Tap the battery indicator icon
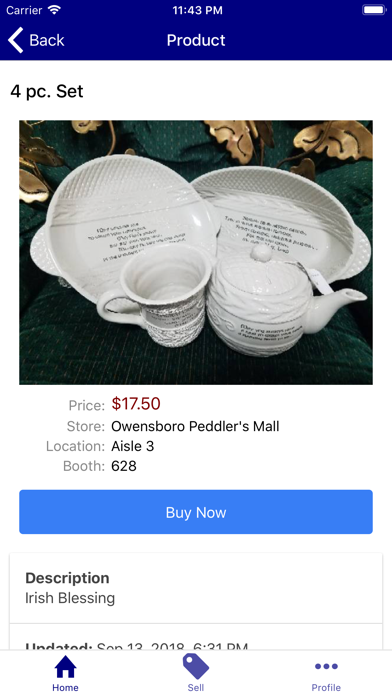Image resolution: width=392 pixels, height=696 pixels. (374, 10)
